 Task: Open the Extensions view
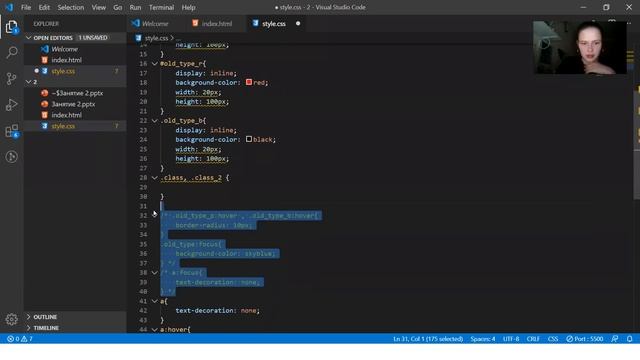coord(11,131)
